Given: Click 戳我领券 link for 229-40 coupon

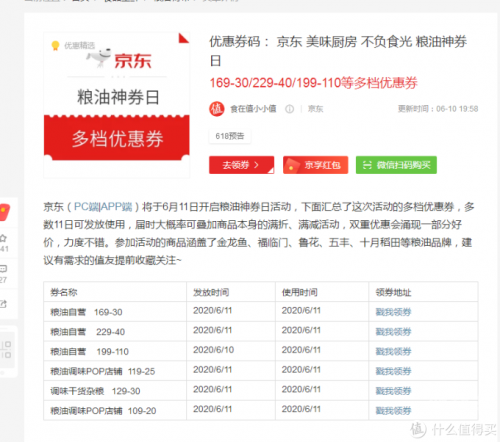Looking at the screenshot, I should pos(393,332).
